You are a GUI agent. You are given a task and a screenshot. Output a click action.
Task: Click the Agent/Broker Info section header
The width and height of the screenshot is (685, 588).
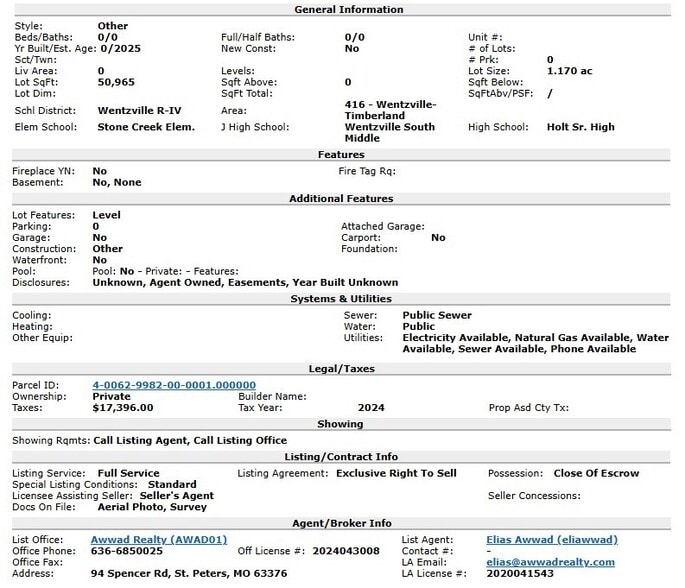(x=341, y=523)
